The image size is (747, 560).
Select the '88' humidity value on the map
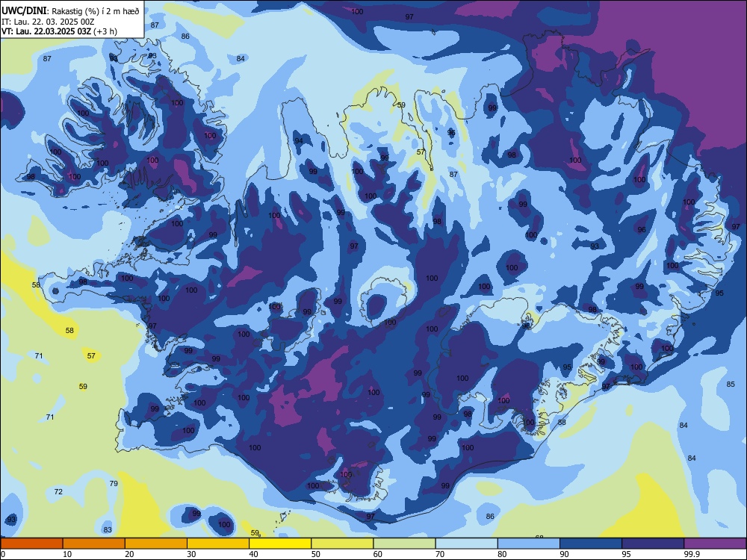pos(562,422)
